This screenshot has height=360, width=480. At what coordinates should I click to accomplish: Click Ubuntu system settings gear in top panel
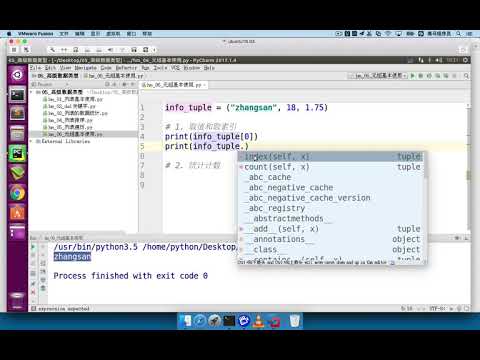(x=466, y=60)
